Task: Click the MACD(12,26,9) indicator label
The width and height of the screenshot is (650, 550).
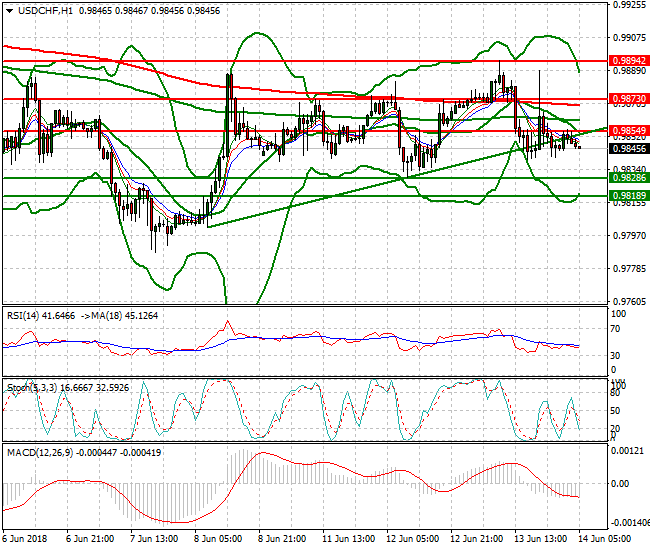Action: [40, 453]
